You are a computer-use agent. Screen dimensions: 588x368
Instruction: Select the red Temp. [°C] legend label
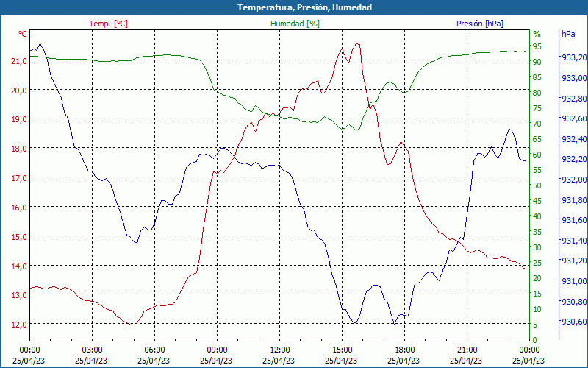(108, 24)
